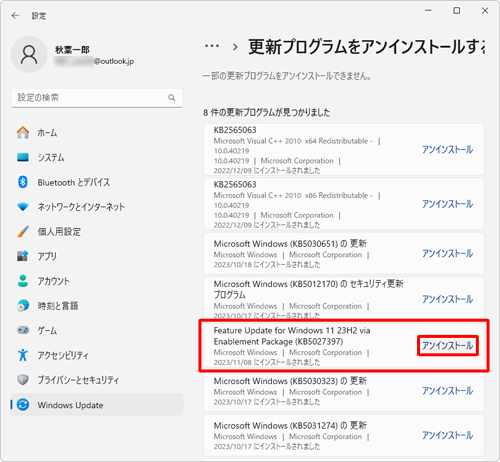This screenshot has width=500, height=462.
Task: Click the 時刻と言語 globe clock icon
Action: tap(23, 305)
